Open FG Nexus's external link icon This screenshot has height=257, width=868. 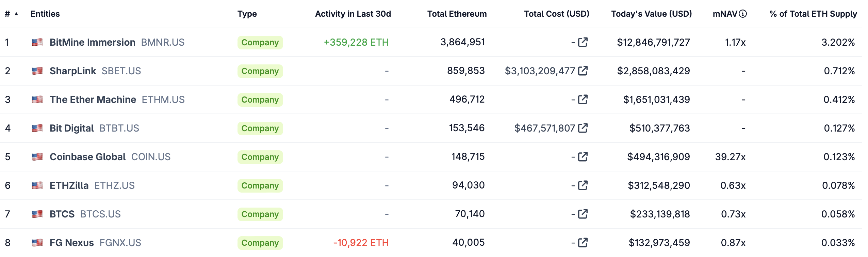pos(583,243)
